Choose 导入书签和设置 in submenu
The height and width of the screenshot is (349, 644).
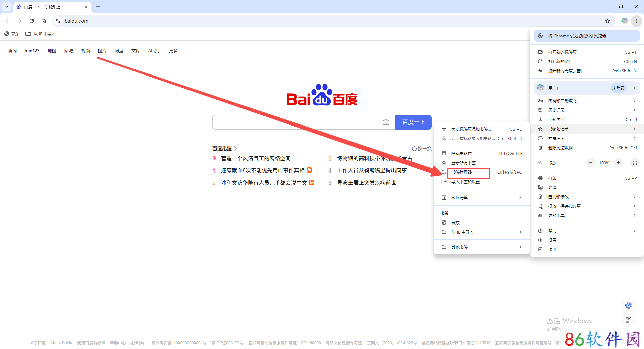pos(482,182)
